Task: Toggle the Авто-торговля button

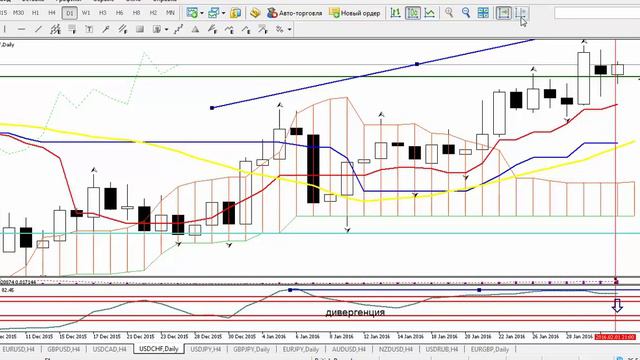Action: click(294, 13)
